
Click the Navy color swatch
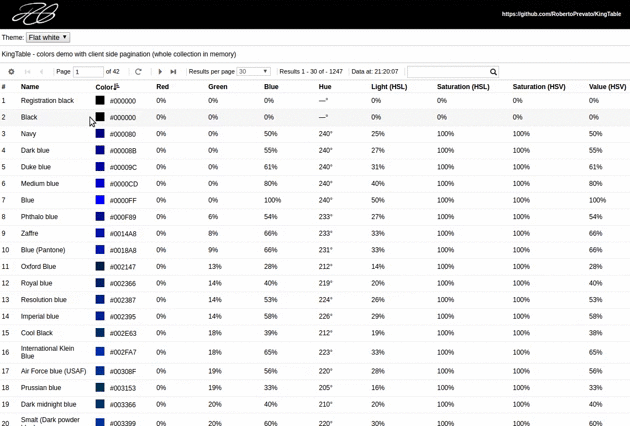point(100,133)
